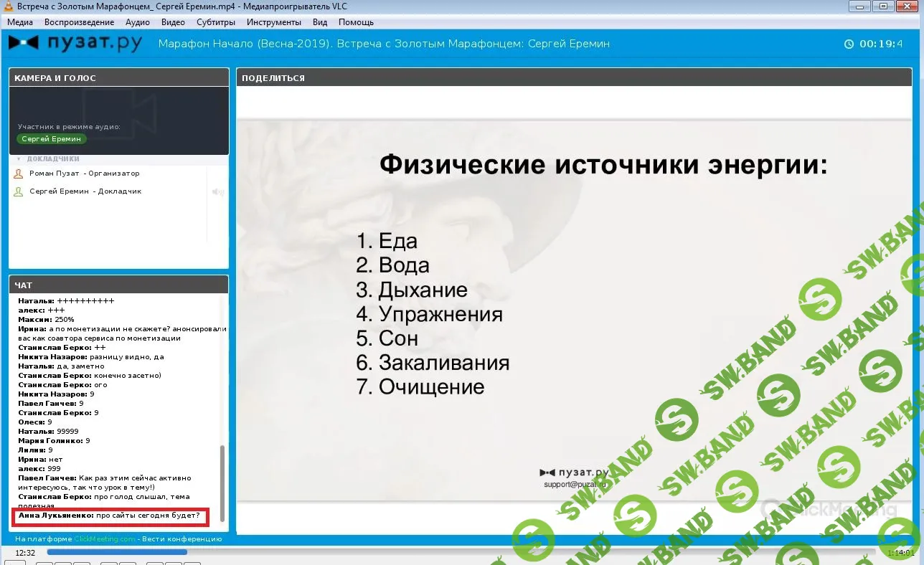Viewport: 924px width, 565px height.
Task: Click the VLC cone icon in title bar
Action: 8,6
